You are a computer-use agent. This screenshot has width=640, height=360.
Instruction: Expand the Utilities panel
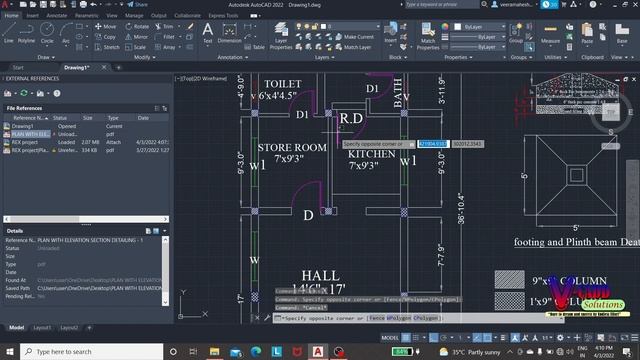pos(555,58)
